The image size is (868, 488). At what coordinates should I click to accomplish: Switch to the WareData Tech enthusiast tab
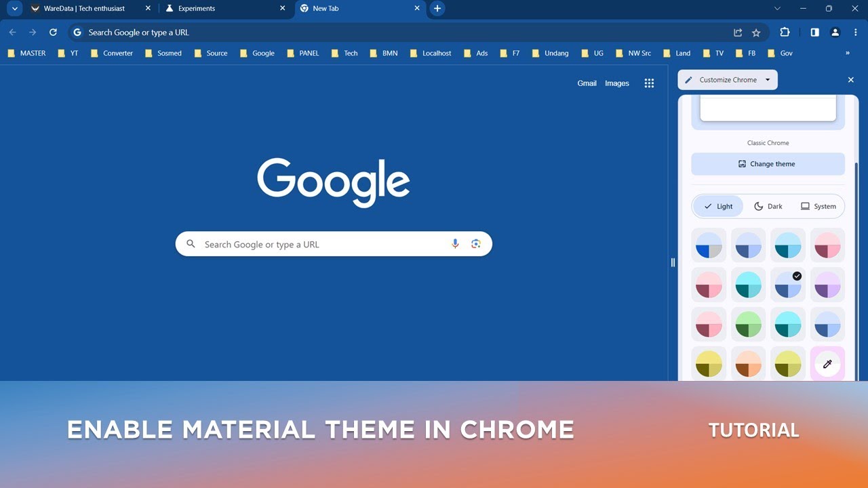pyautogui.click(x=84, y=9)
